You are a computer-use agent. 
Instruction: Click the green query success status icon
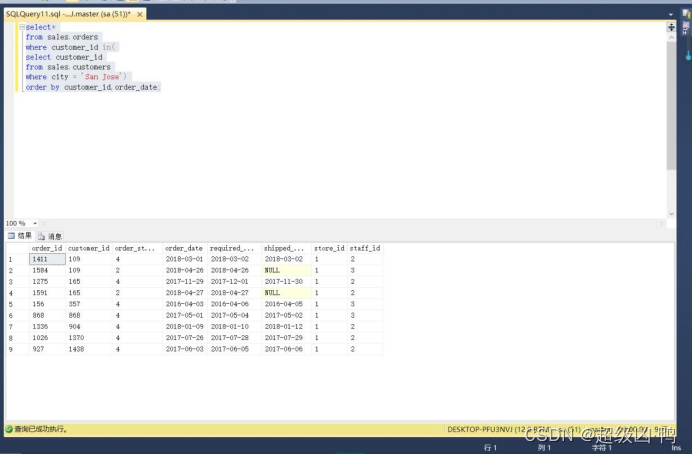[x=9, y=429]
